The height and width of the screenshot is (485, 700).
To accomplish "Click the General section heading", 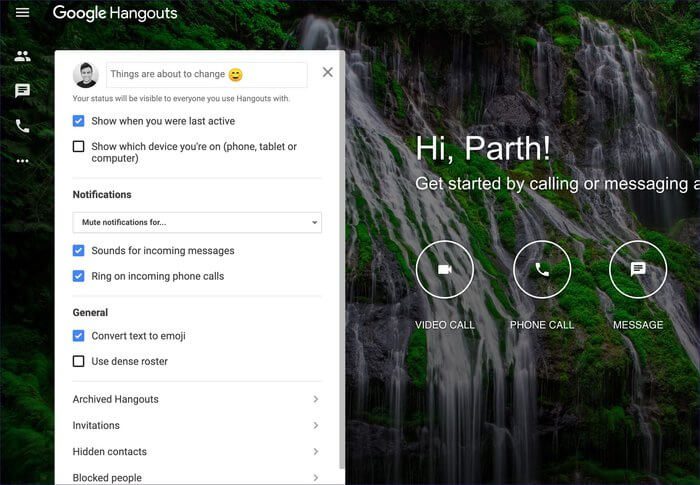I will click(90, 313).
